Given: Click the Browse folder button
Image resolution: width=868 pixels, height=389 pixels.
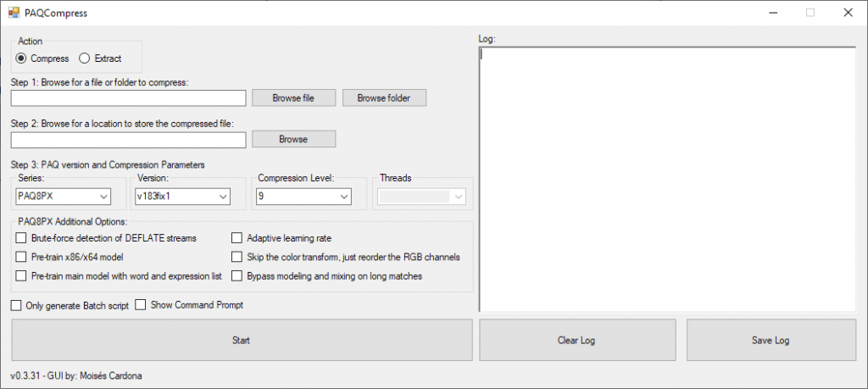Looking at the screenshot, I should coord(384,98).
